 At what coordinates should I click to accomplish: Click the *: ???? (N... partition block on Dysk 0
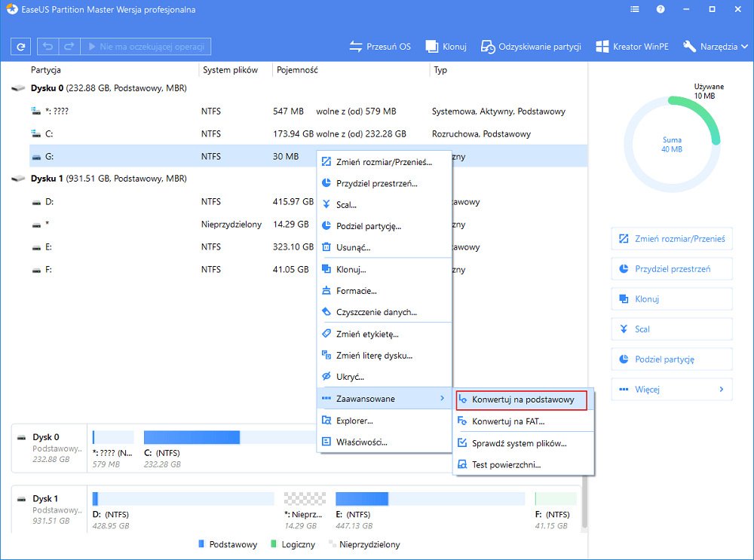(x=113, y=437)
